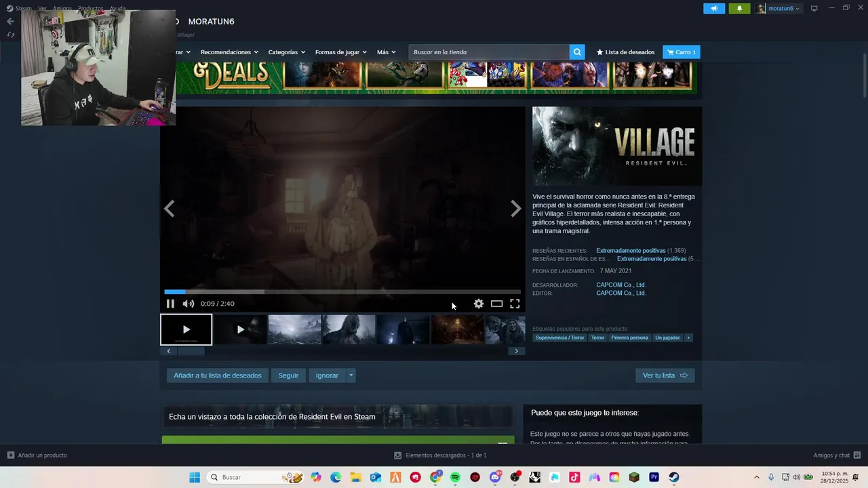868x488 pixels.
Task: Reload the page with the refresh icon
Action: [x=10, y=35]
